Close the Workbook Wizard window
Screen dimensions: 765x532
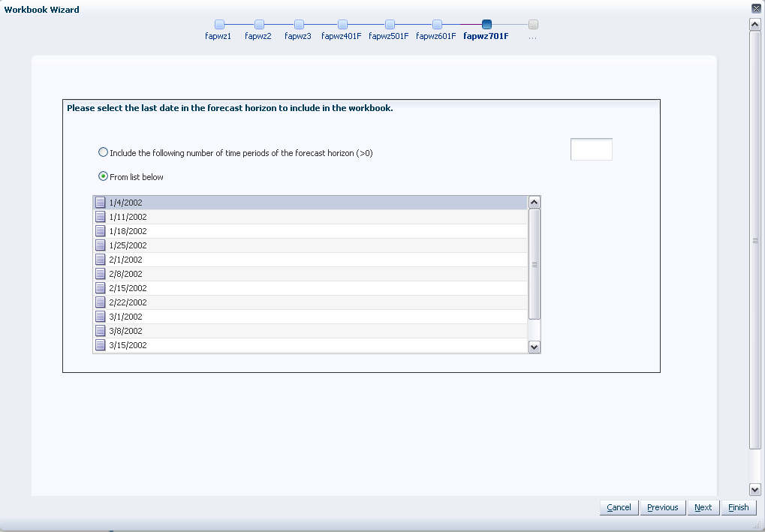[756, 8]
